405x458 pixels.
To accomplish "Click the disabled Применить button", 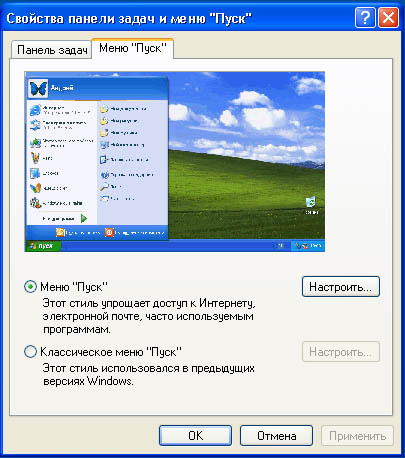I will (357, 436).
